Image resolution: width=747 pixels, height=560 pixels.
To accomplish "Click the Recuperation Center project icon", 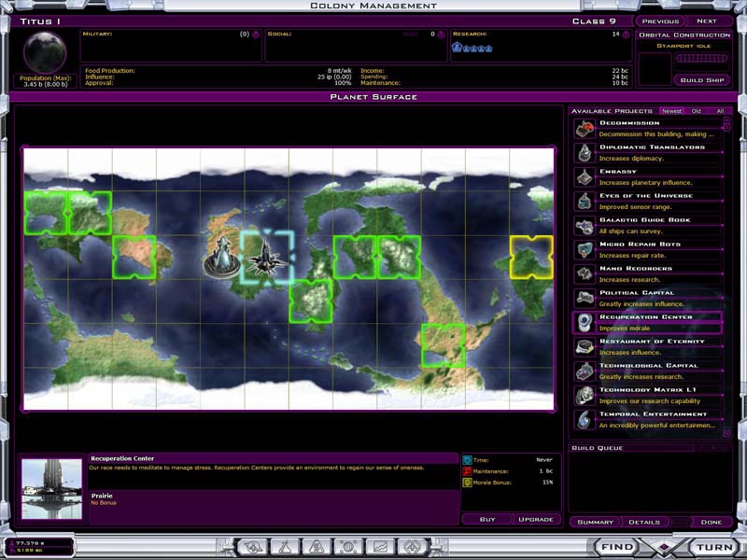I will 585,323.
